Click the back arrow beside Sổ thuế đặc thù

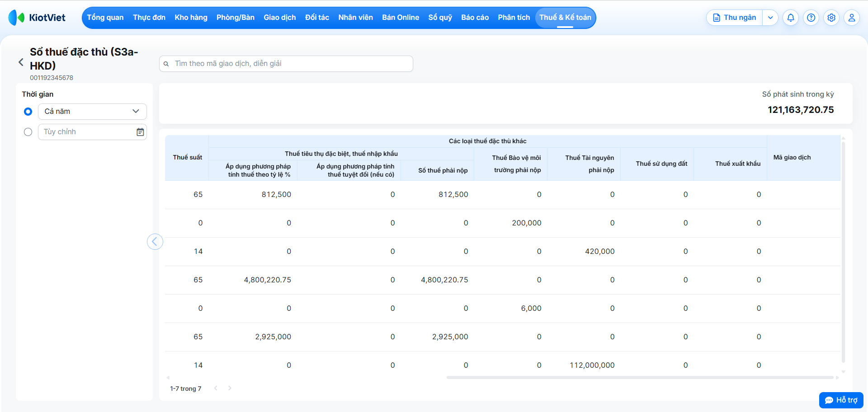click(x=21, y=62)
